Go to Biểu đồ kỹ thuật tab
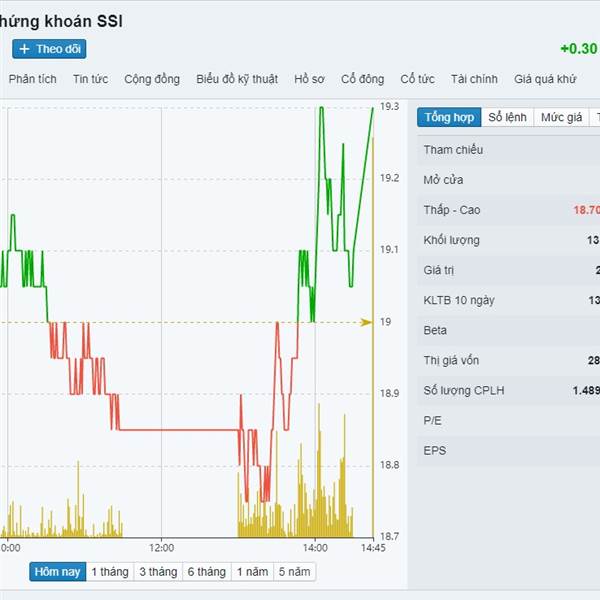600x600 pixels. 237,79
